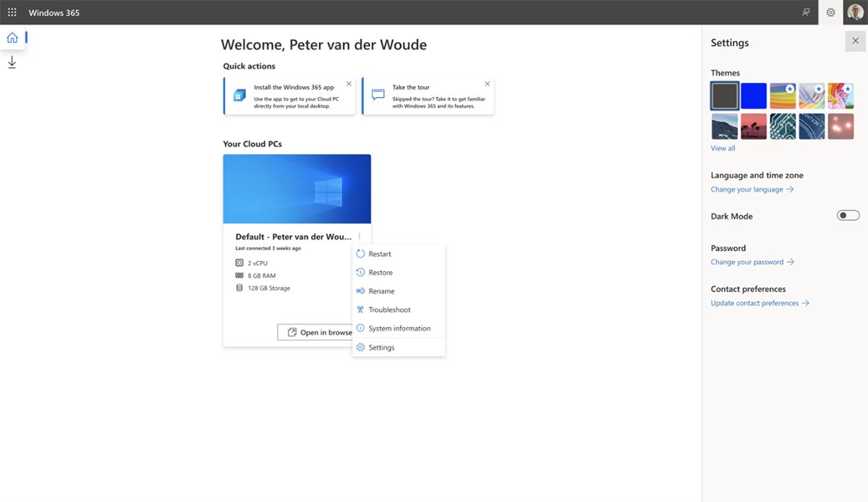The width and height of the screenshot is (868, 502).
Task: Click the Download icon in the left sidebar
Action: [12, 62]
